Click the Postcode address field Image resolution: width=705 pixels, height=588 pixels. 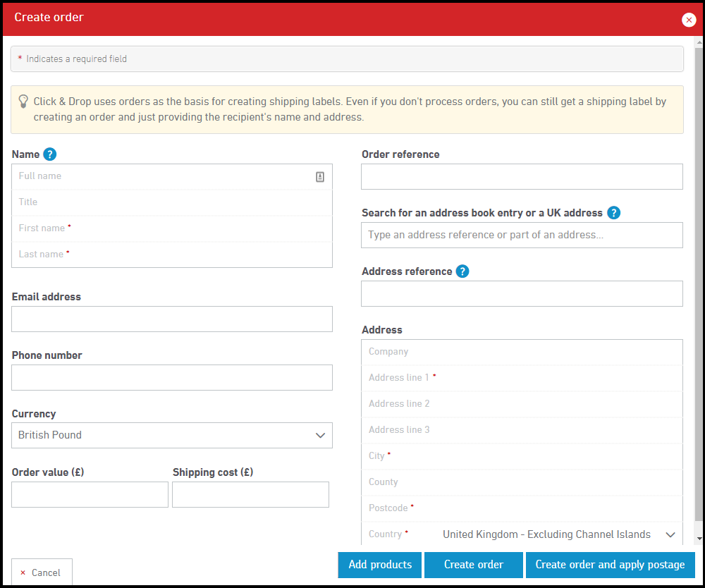522,508
